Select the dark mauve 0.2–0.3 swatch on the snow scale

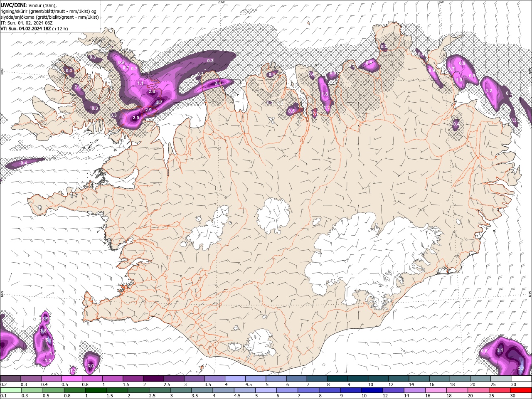[x=10, y=379]
